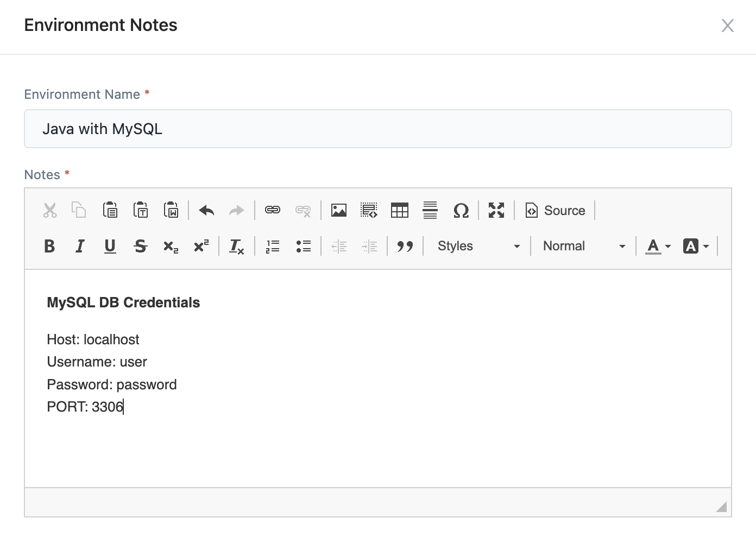The height and width of the screenshot is (556, 756).
Task: Insert a special character
Action: [x=461, y=210]
